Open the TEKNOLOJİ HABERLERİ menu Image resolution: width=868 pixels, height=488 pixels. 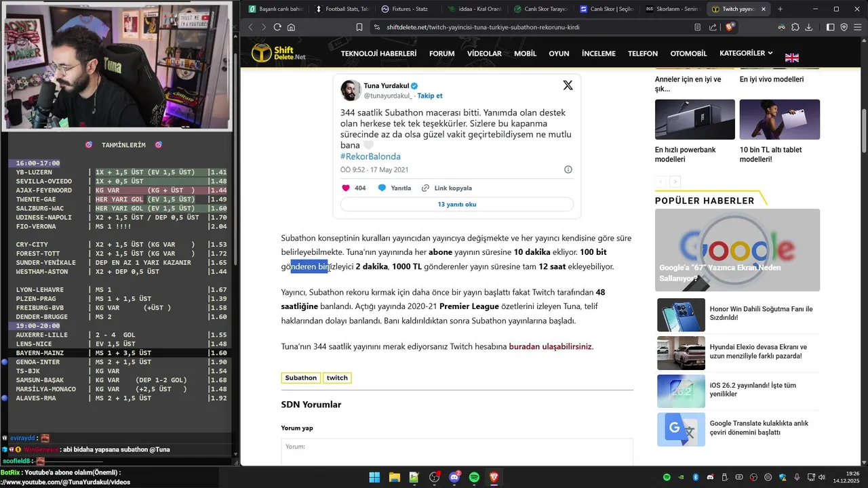378,54
